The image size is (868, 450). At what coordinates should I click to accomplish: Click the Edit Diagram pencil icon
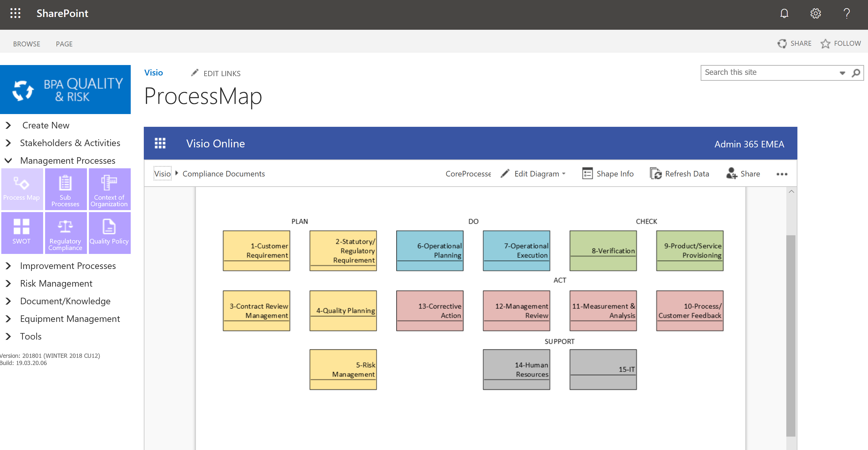(x=505, y=174)
